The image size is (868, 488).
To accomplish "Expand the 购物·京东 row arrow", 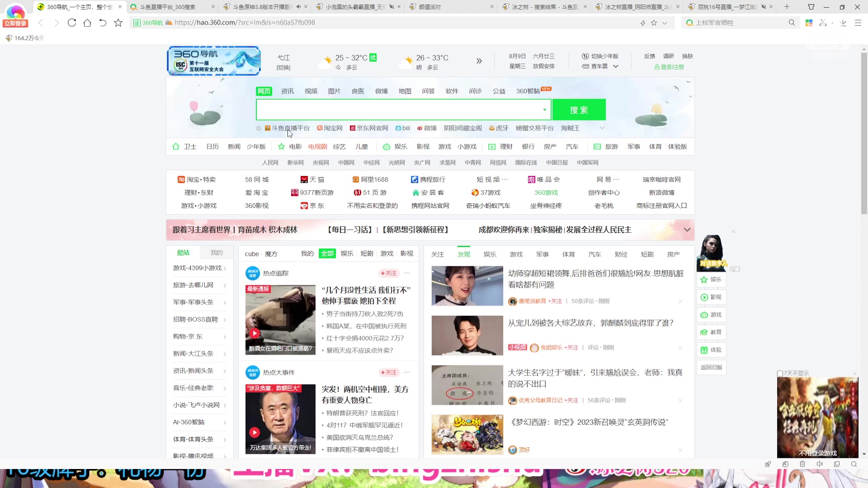I will (225, 337).
